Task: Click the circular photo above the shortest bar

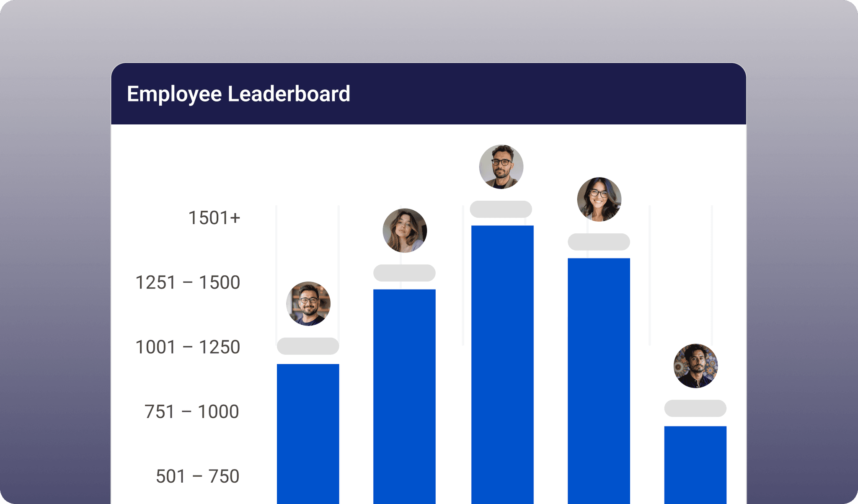Action: click(x=696, y=366)
